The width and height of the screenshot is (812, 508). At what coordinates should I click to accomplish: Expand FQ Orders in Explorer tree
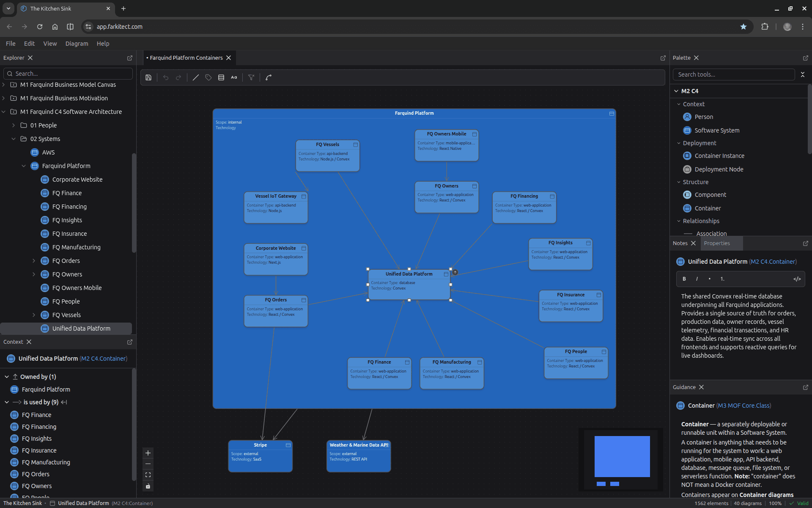pos(34,261)
